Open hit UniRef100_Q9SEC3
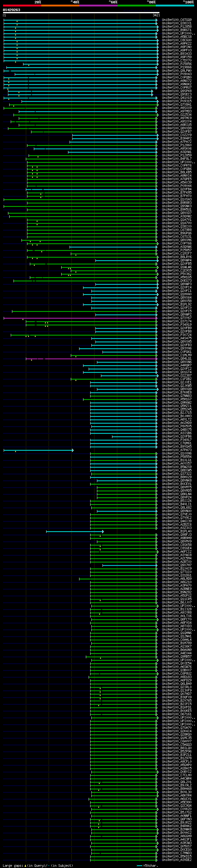 point(177,94)
